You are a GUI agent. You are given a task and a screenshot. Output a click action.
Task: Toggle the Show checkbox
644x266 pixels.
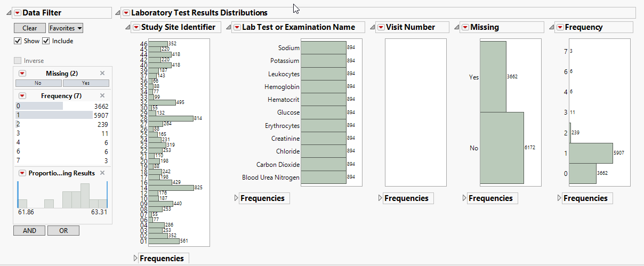(18, 41)
